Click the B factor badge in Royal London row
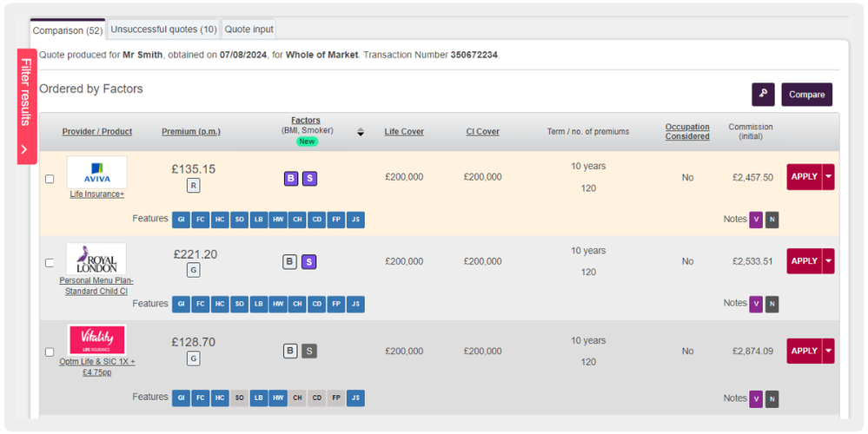The height and width of the screenshot is (434, 868). [x=290, y=261]
